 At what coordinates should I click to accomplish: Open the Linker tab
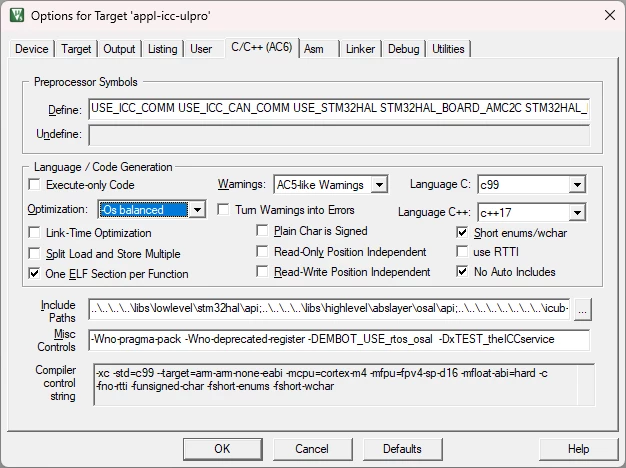(x=360, y=49)
